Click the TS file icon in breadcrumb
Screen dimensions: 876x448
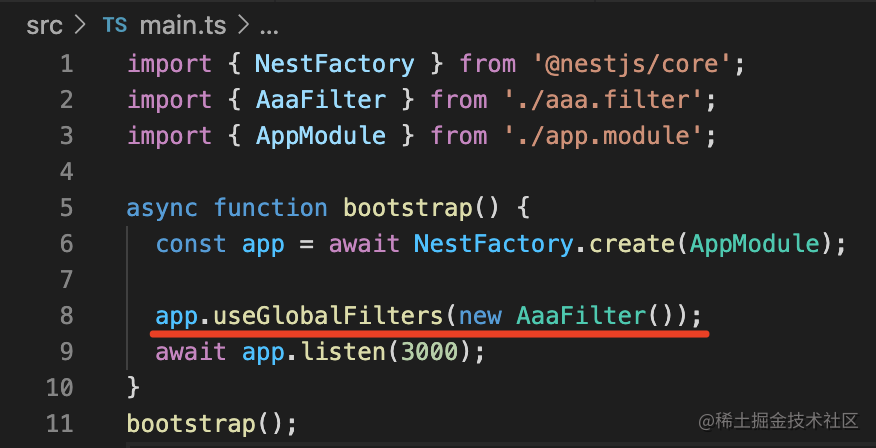pos(115,26)
